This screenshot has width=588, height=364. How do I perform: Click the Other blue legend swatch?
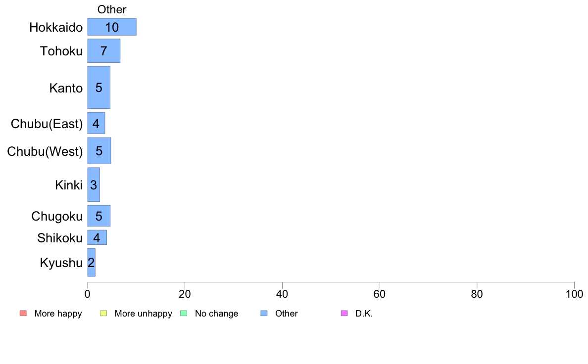pyautogui.click(x=264, y=314)
